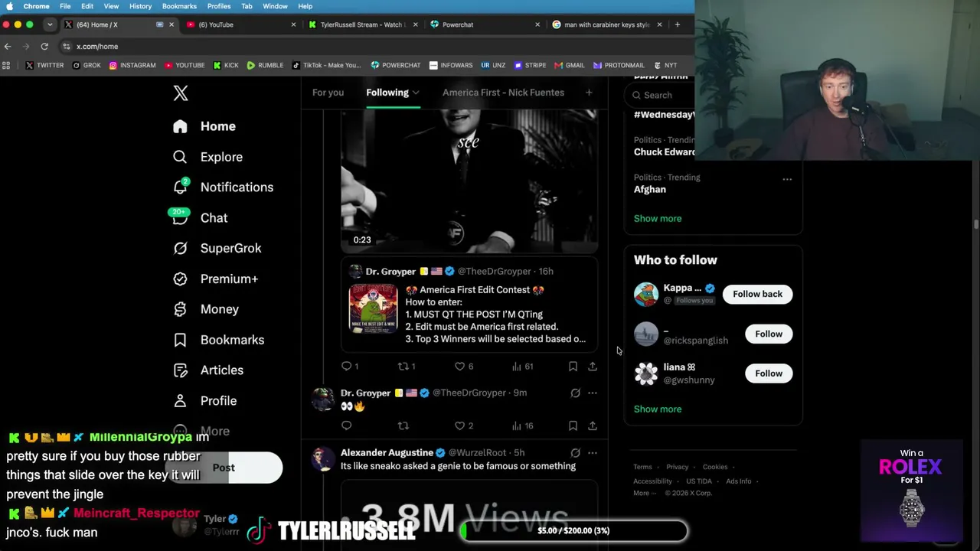The width and height of the screenshot is (980, 551).
Task: Play the video with 0:23 duration
Action: coord(469,181)
